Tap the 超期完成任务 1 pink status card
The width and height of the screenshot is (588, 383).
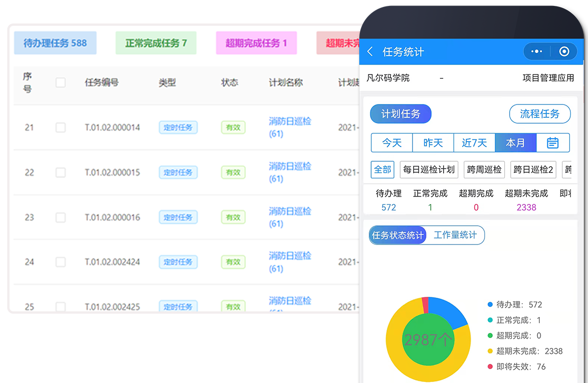coord(256,43)
